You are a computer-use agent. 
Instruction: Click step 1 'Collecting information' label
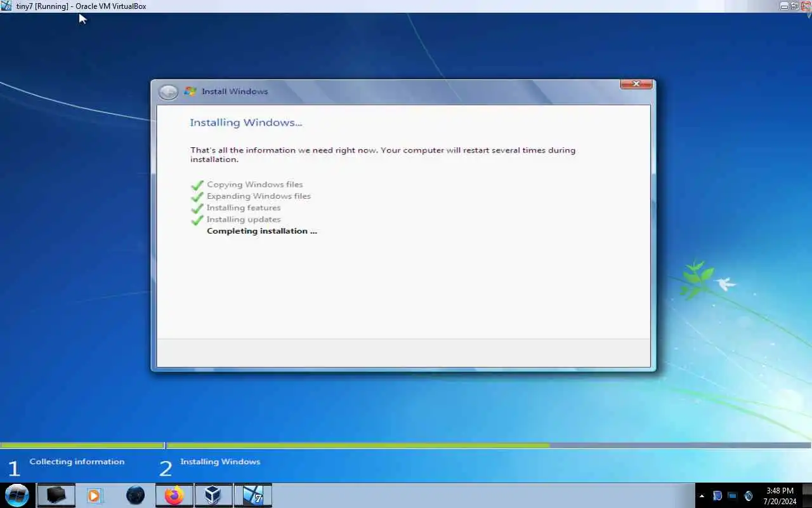coord(77,462)
